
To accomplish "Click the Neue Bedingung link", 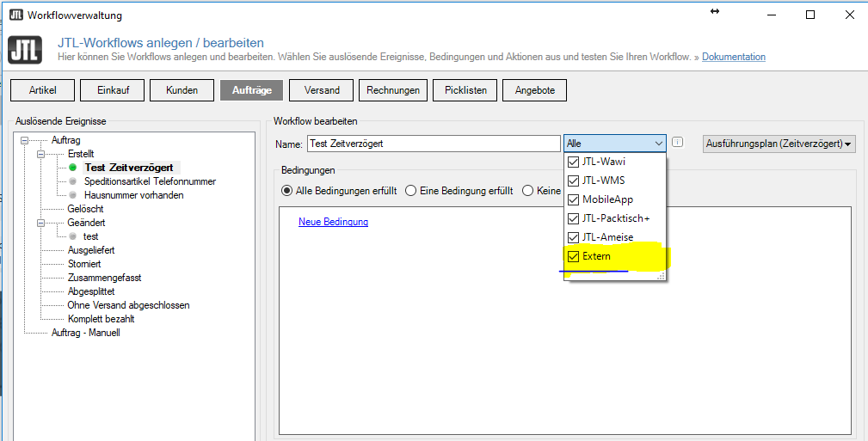I will click(x=333, y=222).
